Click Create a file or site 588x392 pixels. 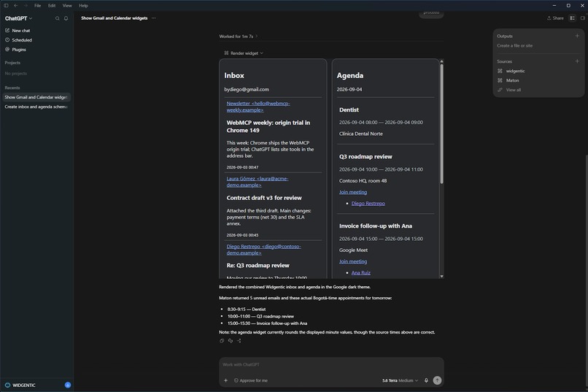tap(514, 46)
